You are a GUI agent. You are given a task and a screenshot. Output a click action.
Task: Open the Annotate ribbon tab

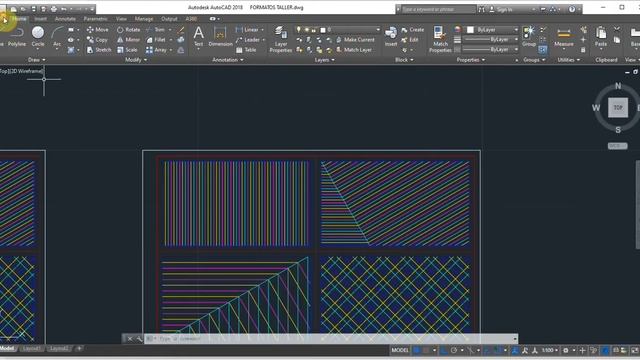65,19
